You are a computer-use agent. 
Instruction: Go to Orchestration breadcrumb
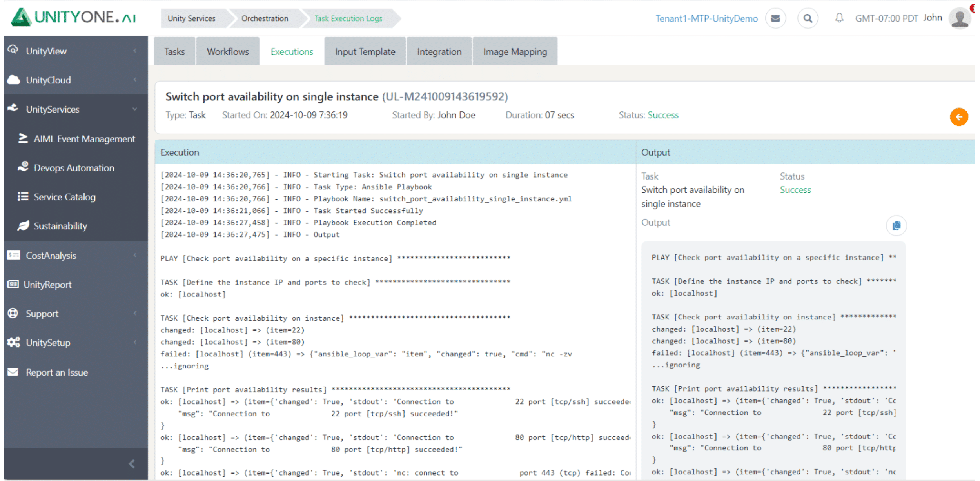pos(265,18)
